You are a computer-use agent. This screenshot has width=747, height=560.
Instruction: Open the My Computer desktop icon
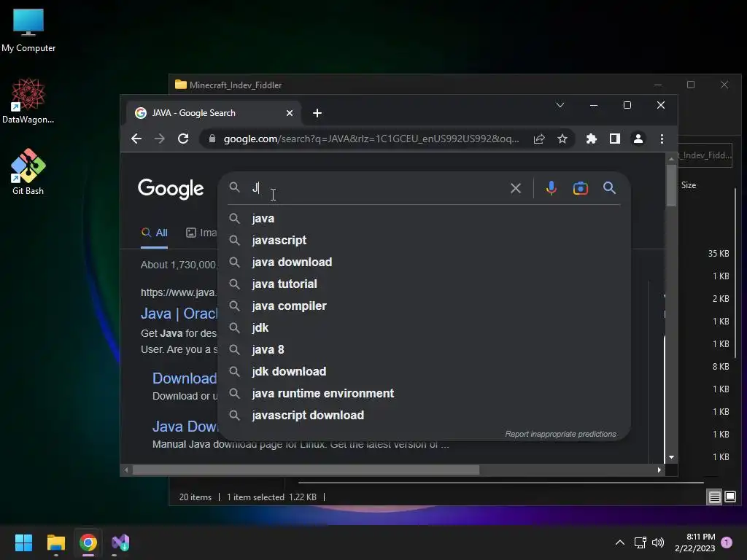click(28, 29)
